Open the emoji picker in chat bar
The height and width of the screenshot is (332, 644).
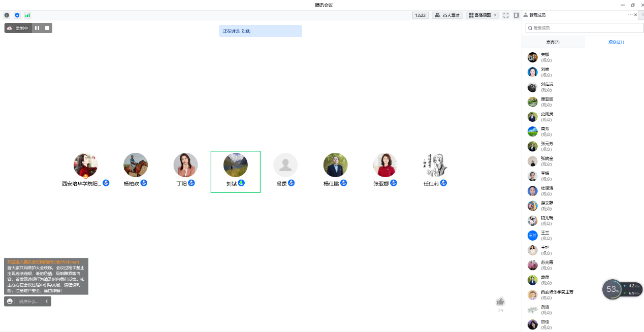pos(10,302)
